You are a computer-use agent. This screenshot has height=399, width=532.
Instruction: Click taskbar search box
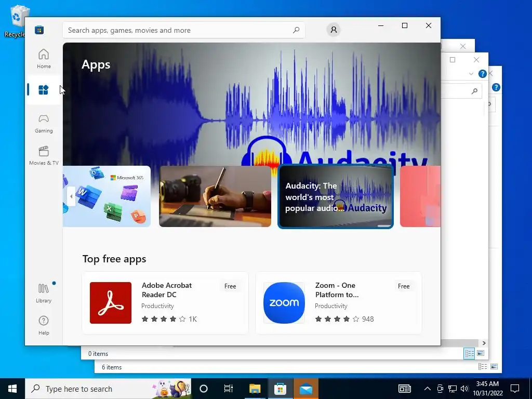[x=108, y=389]
